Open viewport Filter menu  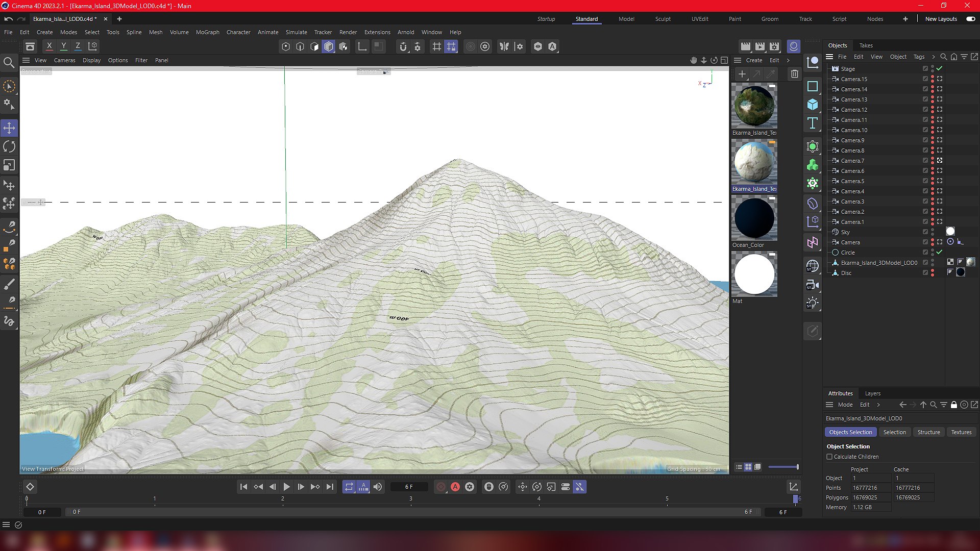click(x=141, y=60)
